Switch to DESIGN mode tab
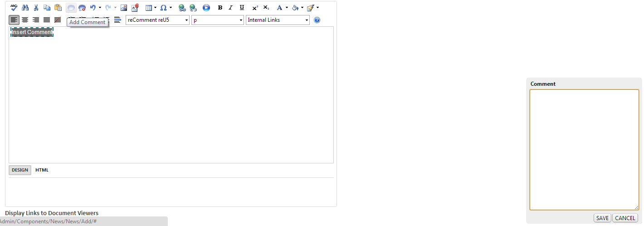This screenshot has height=226, width=644. [x=20, y=170]
